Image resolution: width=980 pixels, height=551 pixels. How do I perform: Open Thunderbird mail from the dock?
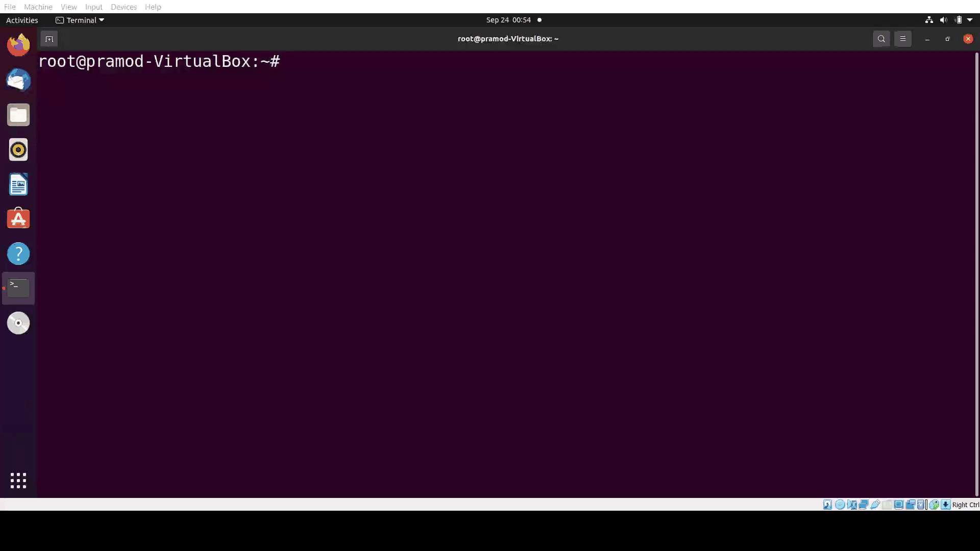18,80
